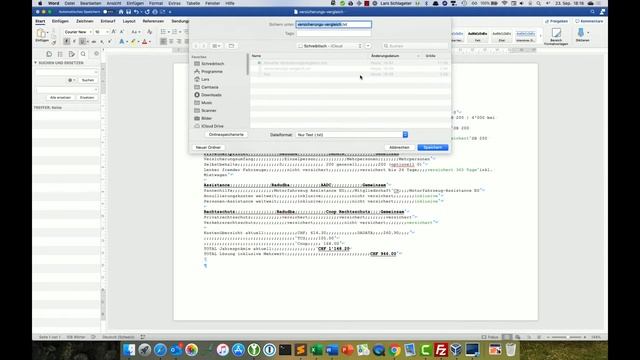Sort files by Änderungsdatum column header
640x360 pixels.
385,56
